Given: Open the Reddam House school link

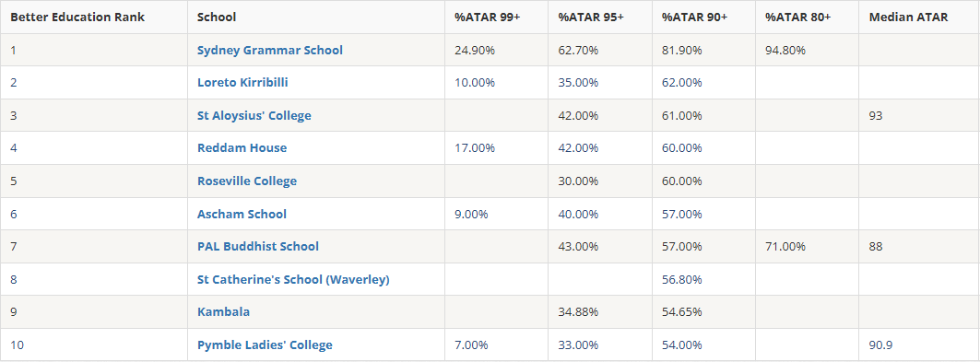Looking at the screenshot, I should (242, 148).
